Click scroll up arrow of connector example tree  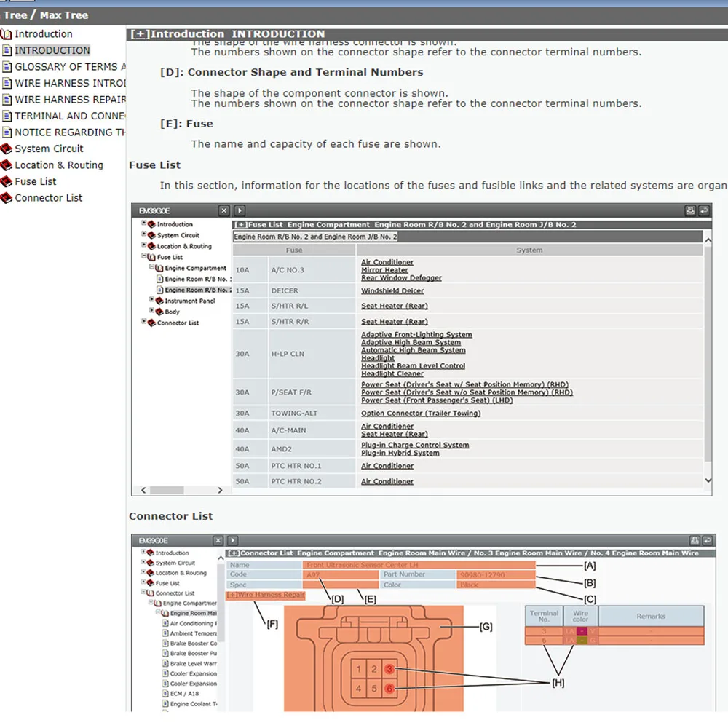pyautogui.click(x=221, y=558)
